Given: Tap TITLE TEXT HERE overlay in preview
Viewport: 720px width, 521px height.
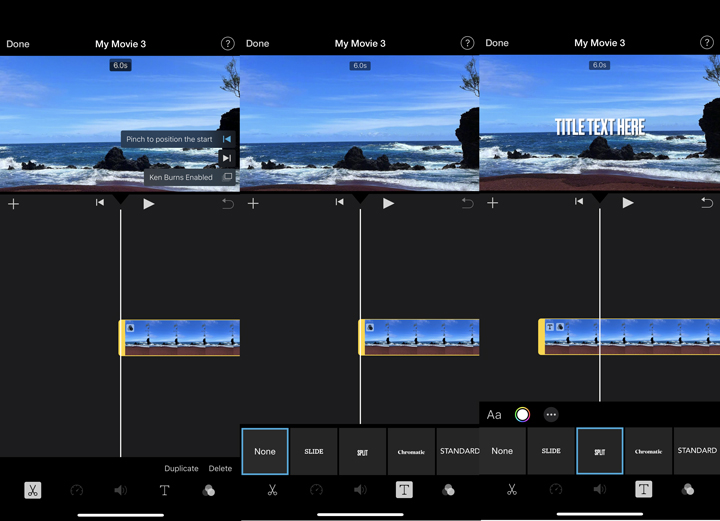Looking at the screenshot, I should (600, 127).
